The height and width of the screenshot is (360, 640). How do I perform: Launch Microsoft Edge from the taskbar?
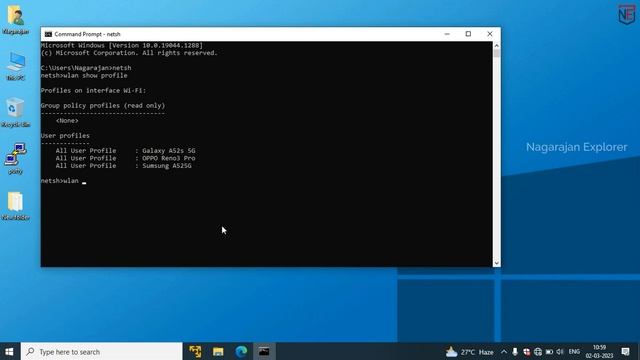pos(241,351)
